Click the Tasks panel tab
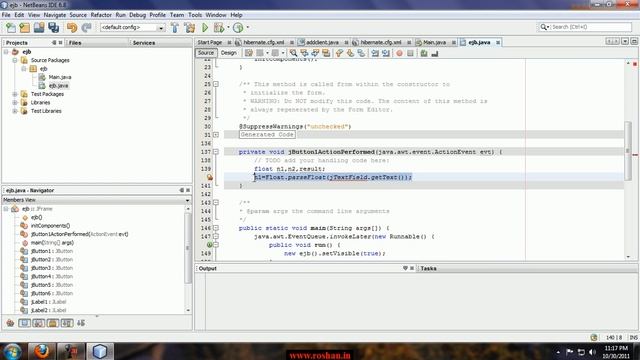The image size is (640, 360). pyautogui.click(x=428, y=269)
